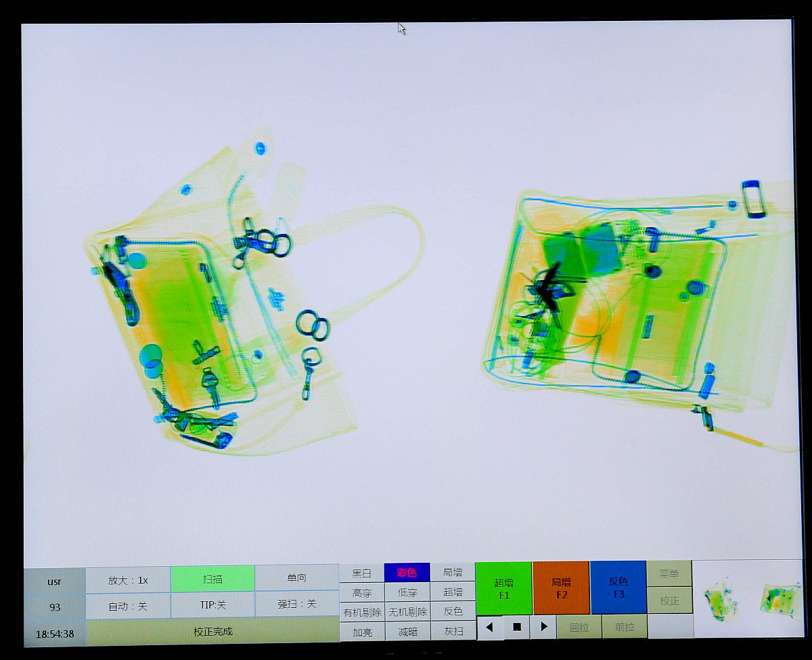Image resolution: width=812 pixels, height=660 pixels.
Task: Click the 局增 button next to 彩色
Action: click(453, 572)
